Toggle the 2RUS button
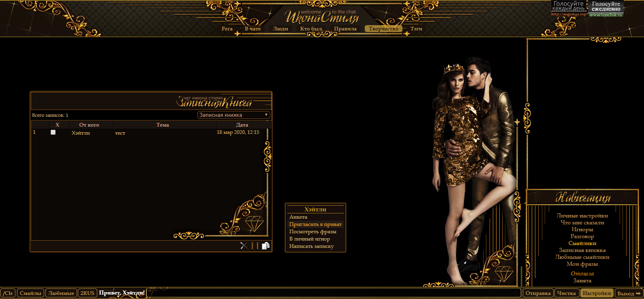644x299 pixels. (87, 293)
